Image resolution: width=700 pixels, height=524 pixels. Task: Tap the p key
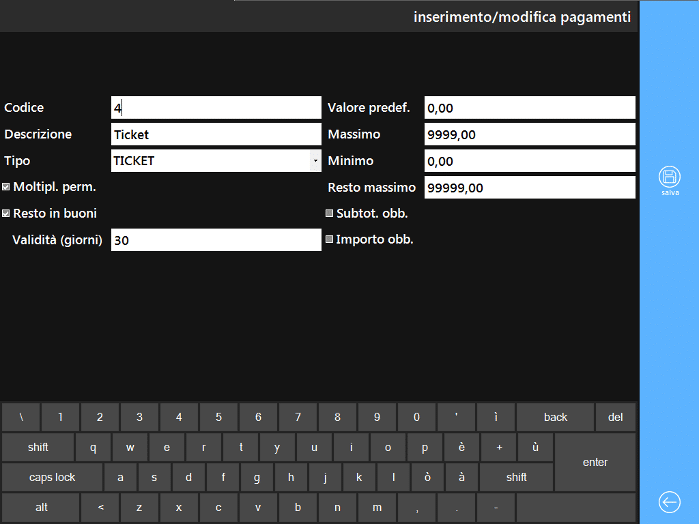click(425, 447)
